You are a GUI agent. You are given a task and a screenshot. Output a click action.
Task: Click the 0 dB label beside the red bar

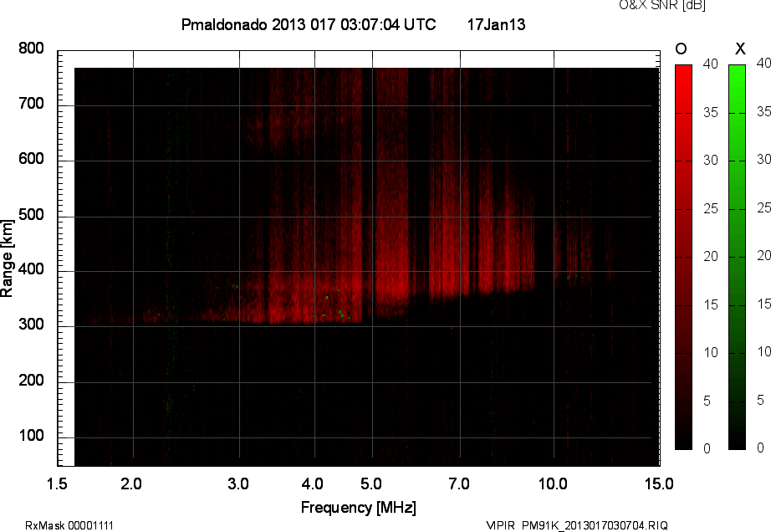click(x=707, y=448)
